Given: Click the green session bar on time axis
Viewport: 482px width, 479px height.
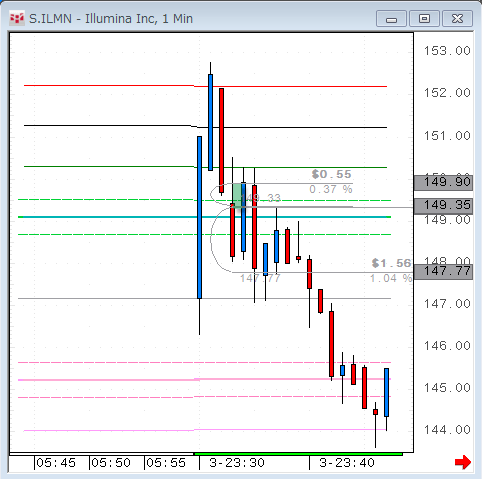Looking at the screenshot, I should tap(298, 454).
